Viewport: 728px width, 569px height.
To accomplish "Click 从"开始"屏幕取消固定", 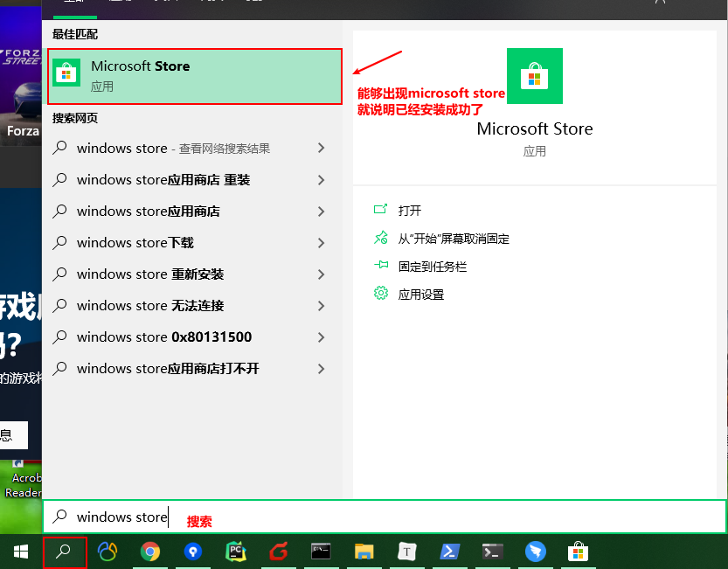I will point(454,239).
